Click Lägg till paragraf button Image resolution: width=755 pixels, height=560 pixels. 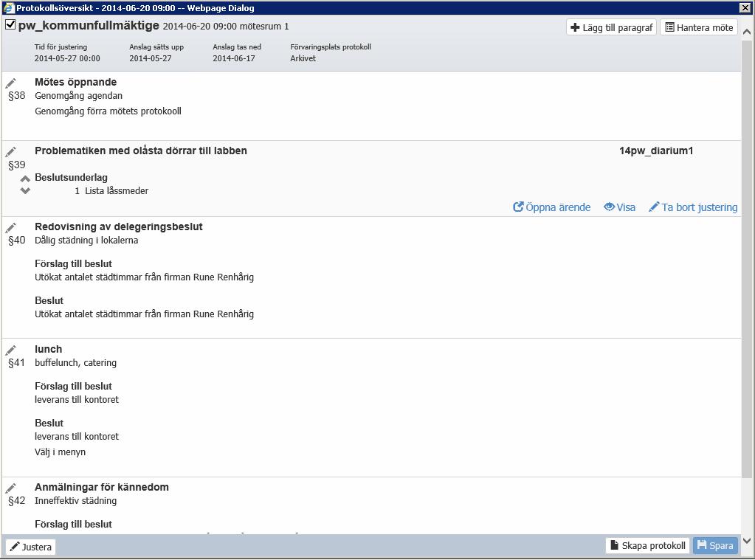click(612, 27)
